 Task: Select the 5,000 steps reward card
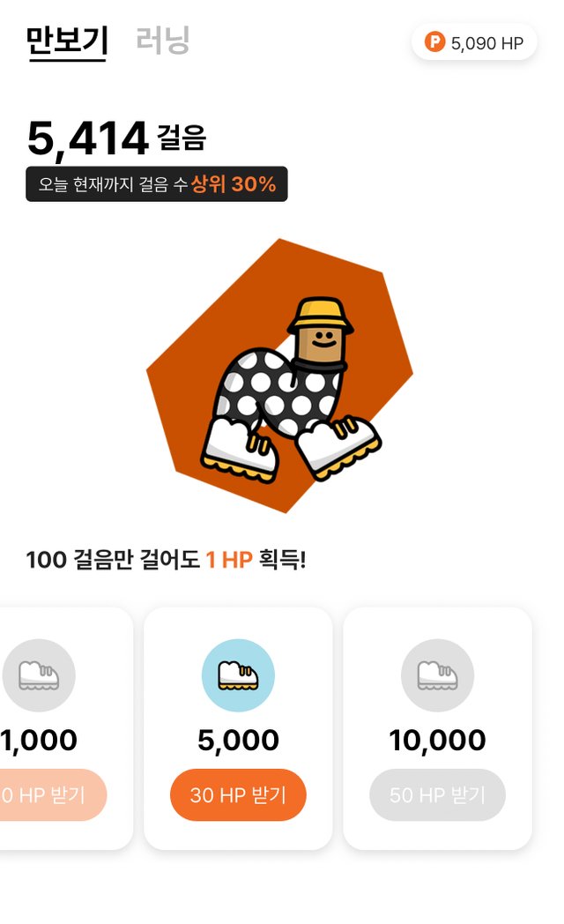click(x=238, y=728)
